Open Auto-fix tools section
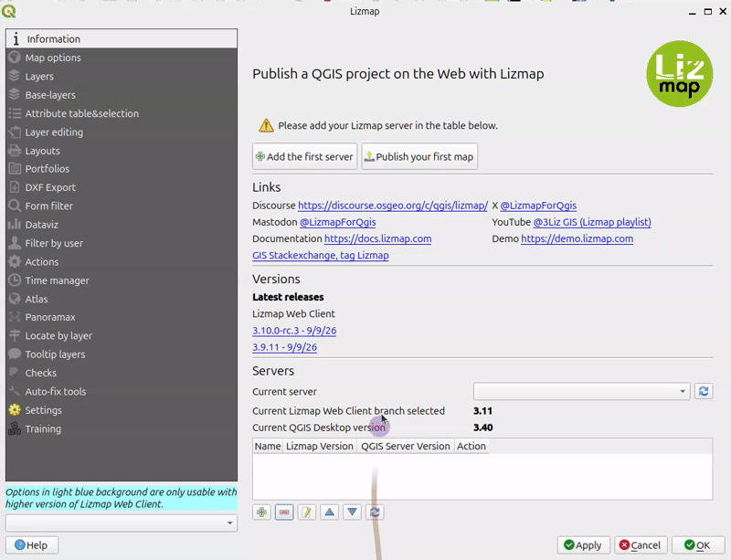Image resolution: width=731 pixels, height=560 pixels. coord(122,392)
